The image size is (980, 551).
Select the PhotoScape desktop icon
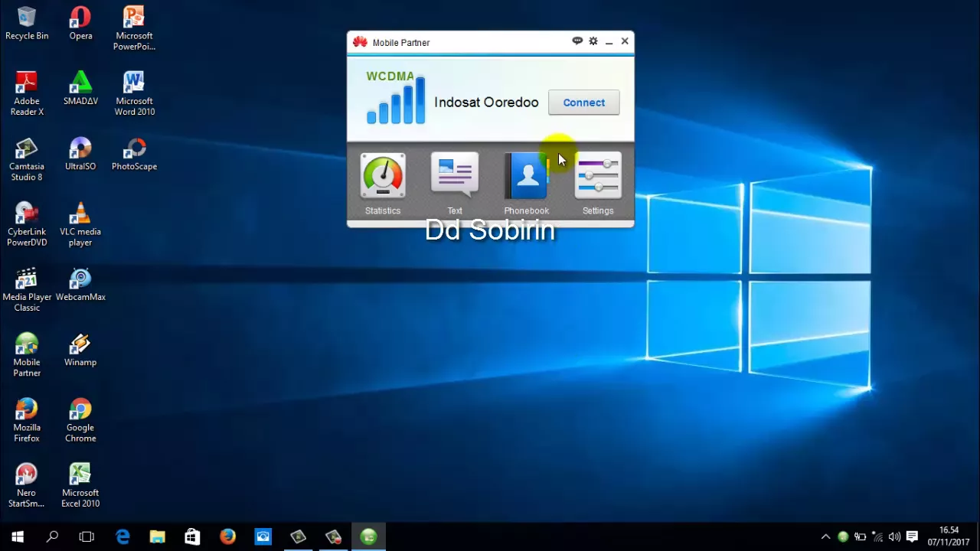(x=134, y=154)
